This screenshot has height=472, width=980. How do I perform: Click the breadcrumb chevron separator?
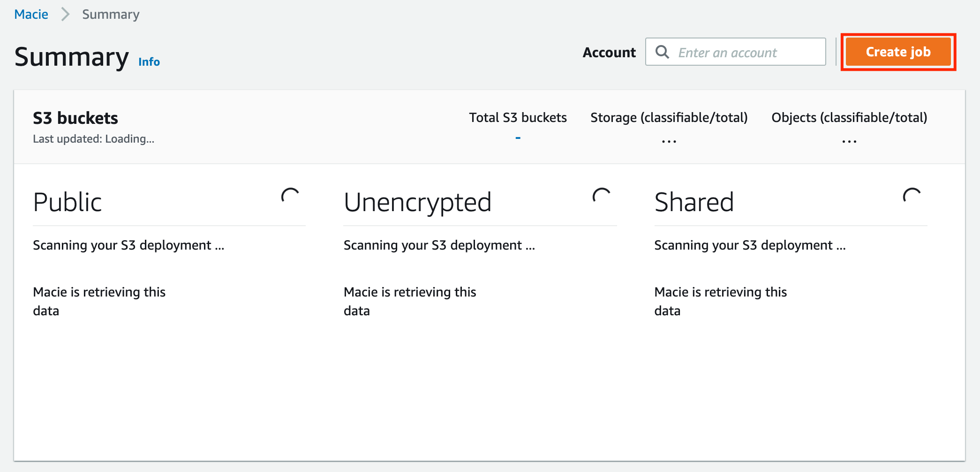click(x=65, y=15)
